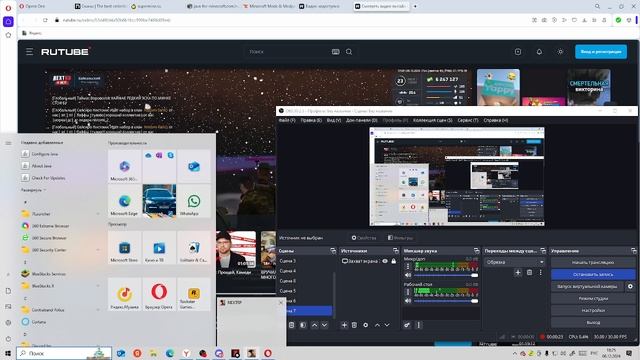
Task: Toggle Режим студии in OBS controls
Action: click(593, 298)
